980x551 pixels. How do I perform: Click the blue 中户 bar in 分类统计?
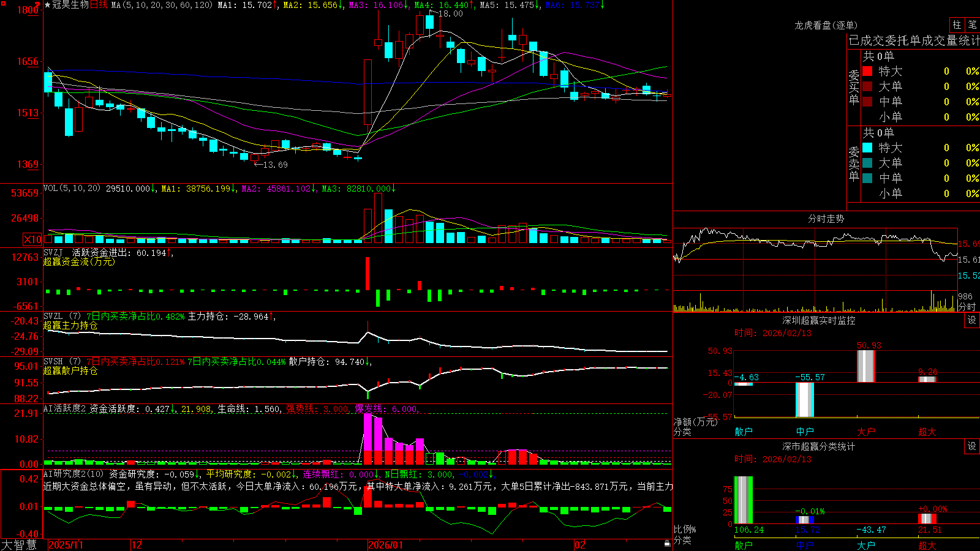click(x=805, y=520)
